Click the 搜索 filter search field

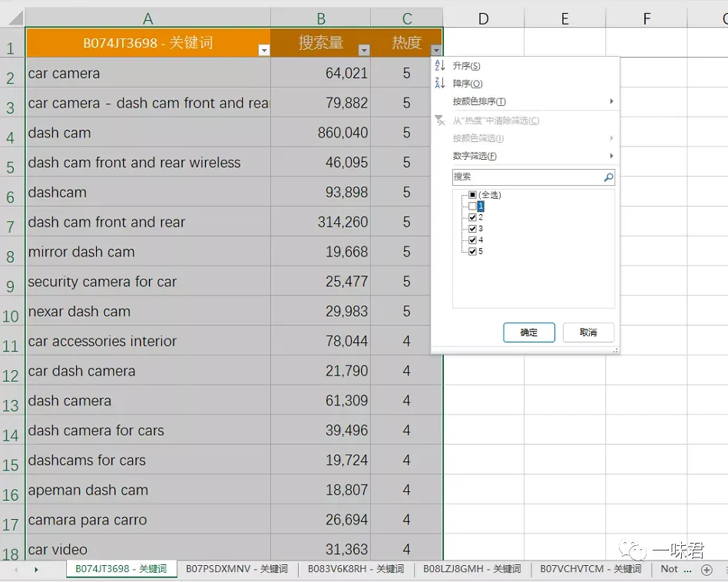coord(528,177)
